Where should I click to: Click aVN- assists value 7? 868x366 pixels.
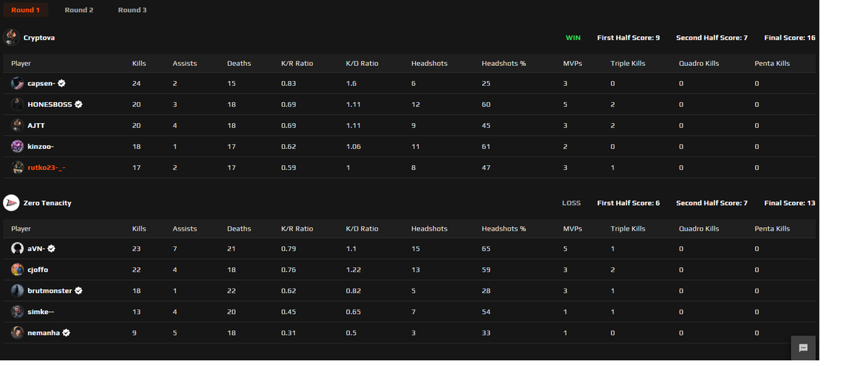(175, 249)
